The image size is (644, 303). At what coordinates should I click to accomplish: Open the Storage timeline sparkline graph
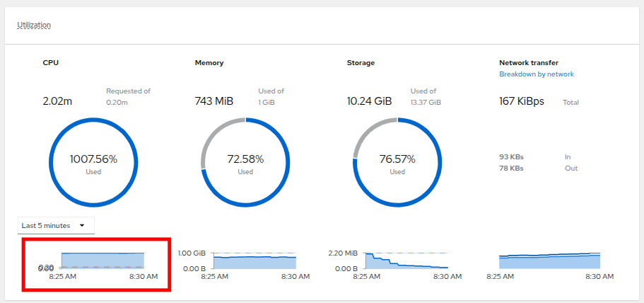click(406, 260)
